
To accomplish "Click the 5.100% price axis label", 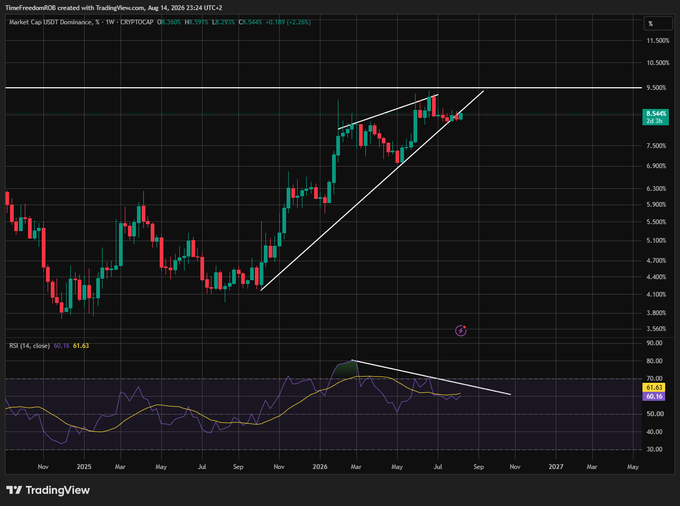I will pyautogui.click(x=656, y=241).
